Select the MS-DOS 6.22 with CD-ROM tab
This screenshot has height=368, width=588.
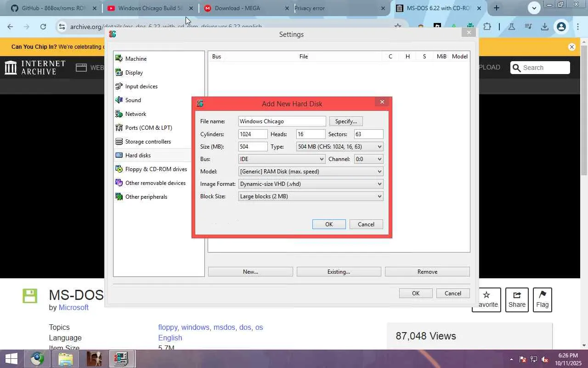439,8
